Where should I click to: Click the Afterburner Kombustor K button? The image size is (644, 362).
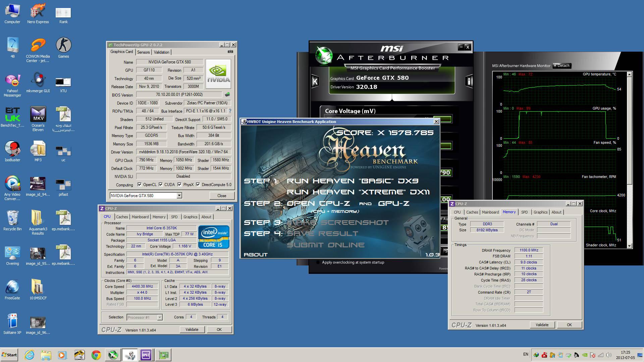coord(315,81)
